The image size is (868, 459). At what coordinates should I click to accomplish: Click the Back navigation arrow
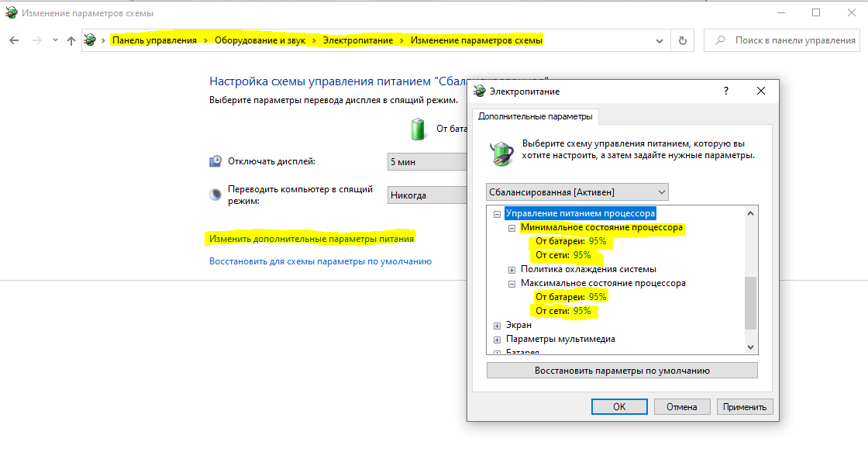pyautogui.click(x=15, y=40)
